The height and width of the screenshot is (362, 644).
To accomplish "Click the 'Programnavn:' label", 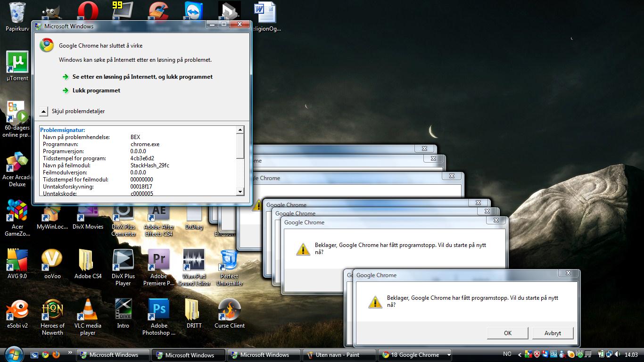I will (60, 144).
